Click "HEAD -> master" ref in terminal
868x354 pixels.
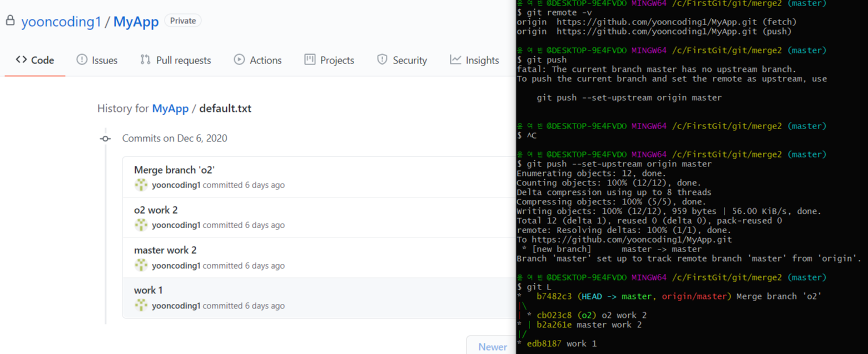[617, 297]
